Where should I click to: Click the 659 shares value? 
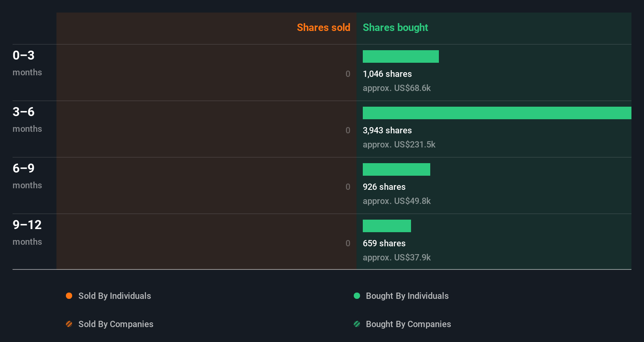click(x=384, y=243)
